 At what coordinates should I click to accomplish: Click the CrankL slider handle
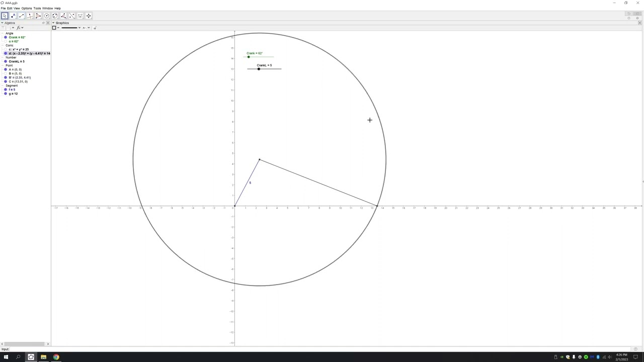(259, 69)
